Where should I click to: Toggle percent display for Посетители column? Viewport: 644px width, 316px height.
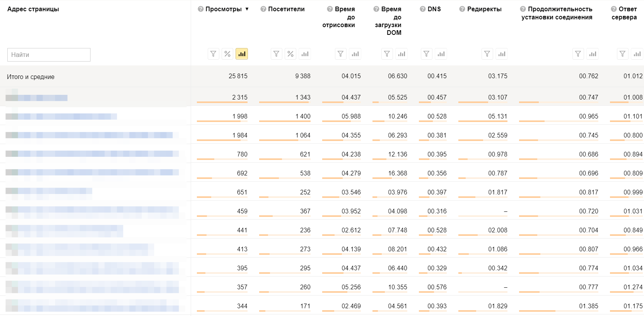[x=290, y=54]
